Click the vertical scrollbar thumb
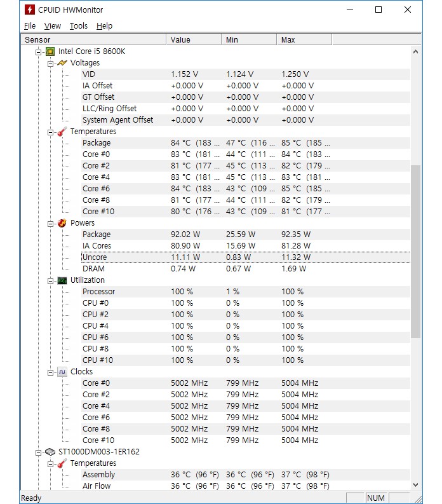The height and width of the screenshot is (504, 442). 416,251
